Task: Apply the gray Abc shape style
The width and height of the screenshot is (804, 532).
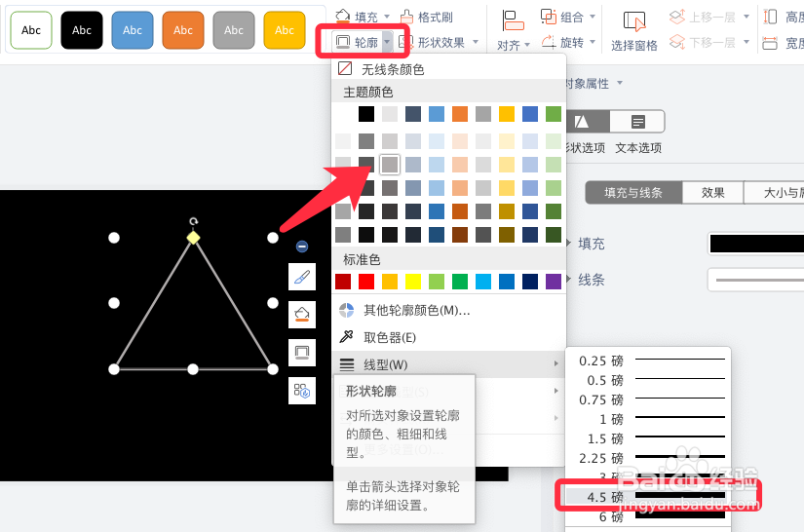Action: 234,30
